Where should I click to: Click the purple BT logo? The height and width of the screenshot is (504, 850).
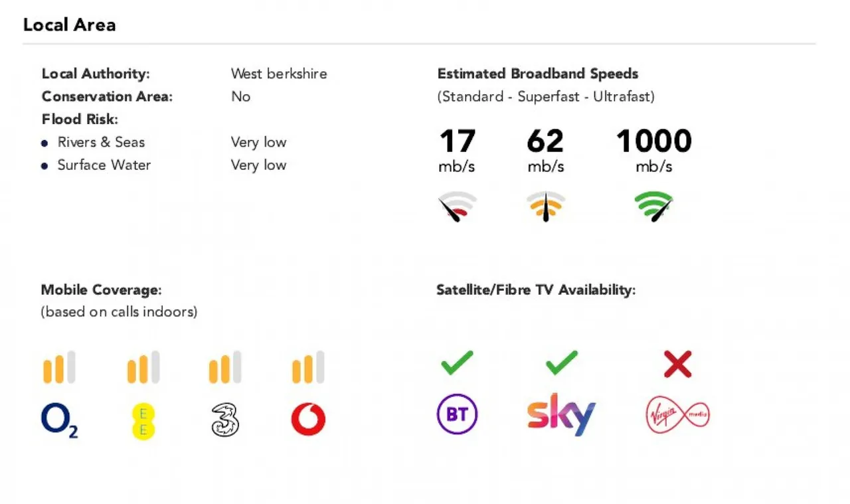tap(457, 415)
